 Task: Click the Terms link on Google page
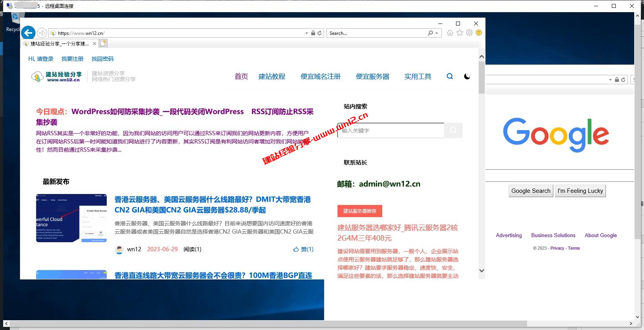(x=574, y=248)
